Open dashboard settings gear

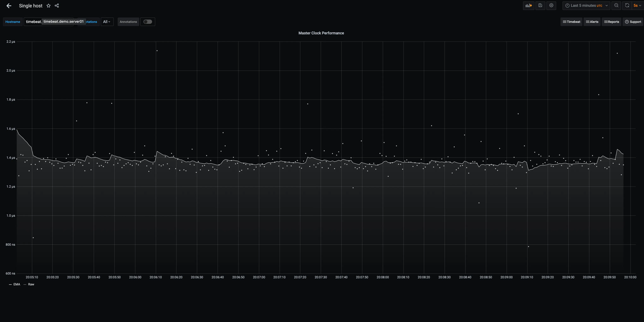551,6
